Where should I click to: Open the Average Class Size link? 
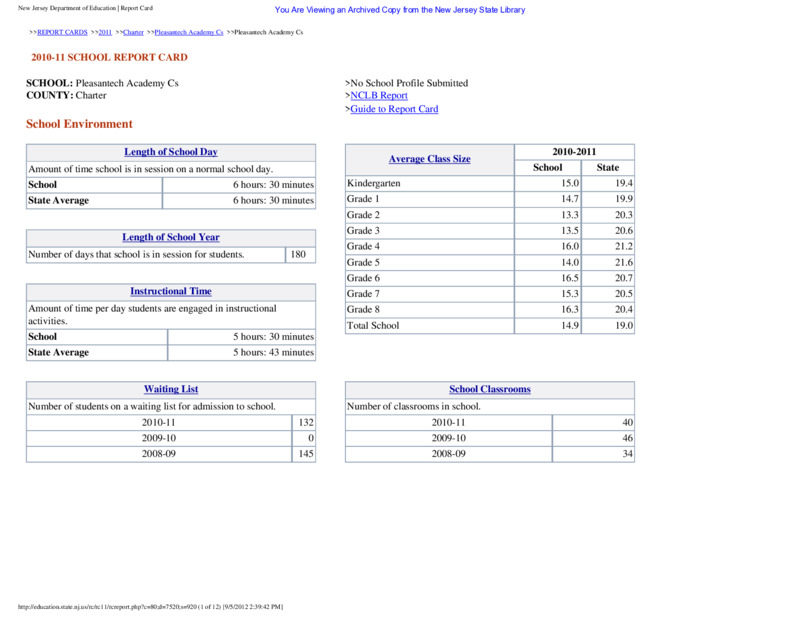point(430,159)
